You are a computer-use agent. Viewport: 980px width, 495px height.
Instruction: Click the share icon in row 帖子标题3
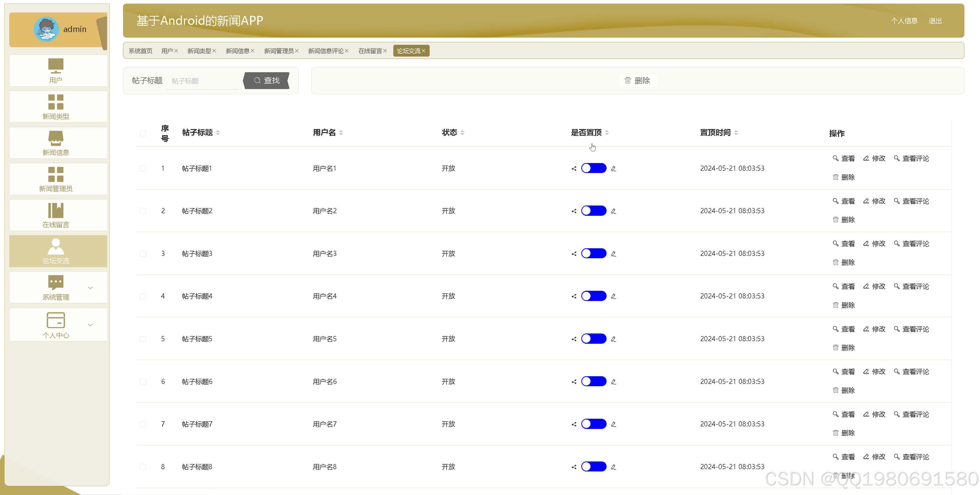tap(574, 254)
